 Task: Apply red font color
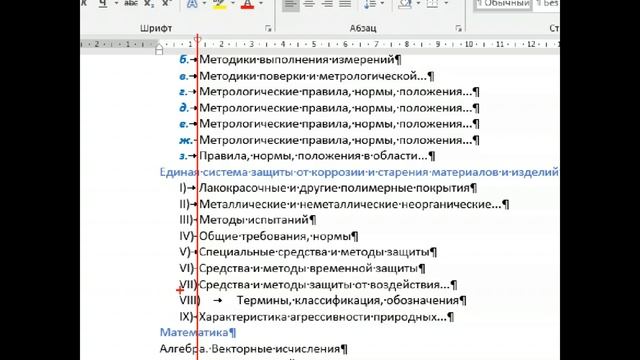(247, 4)
